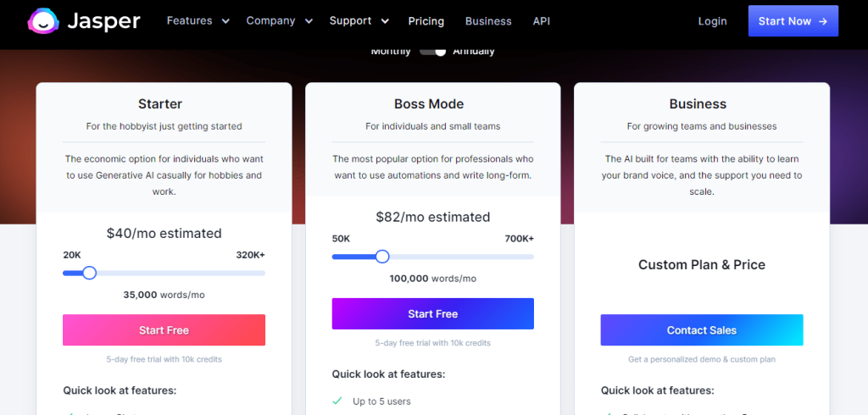868x415 pixels.
Task: Click the 700K+ maximum label
Action: (x=520, y=239)
